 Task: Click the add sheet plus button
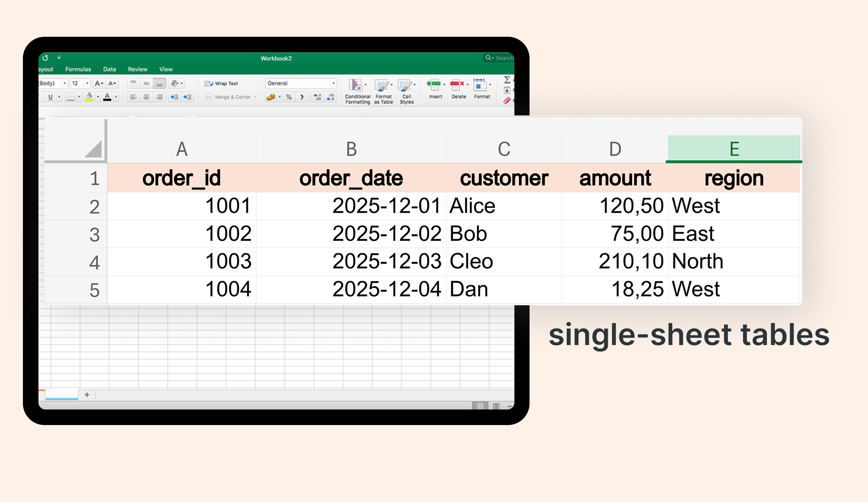point(87,395)
